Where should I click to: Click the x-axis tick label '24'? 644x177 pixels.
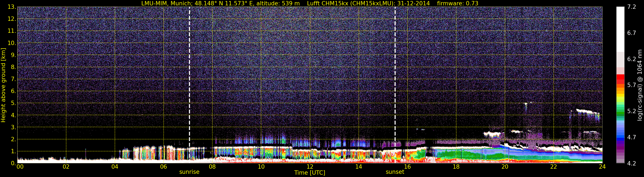(x=602, y=167)
